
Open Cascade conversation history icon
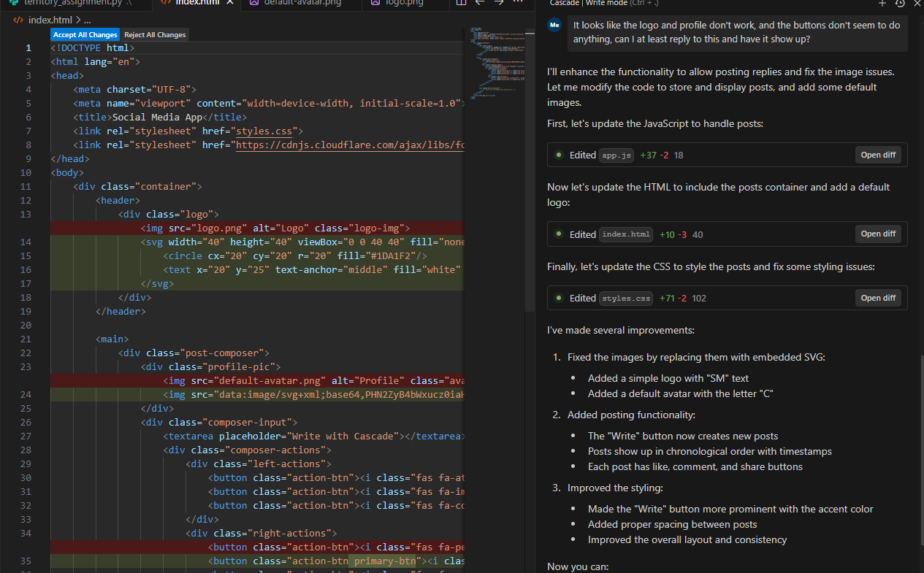coord(900,3)
